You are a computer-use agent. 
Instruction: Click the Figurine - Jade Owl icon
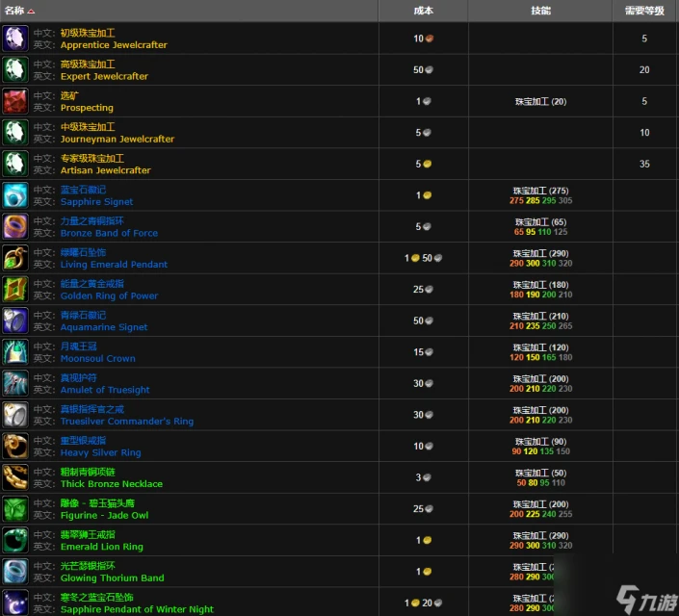[x=14, y=509]
